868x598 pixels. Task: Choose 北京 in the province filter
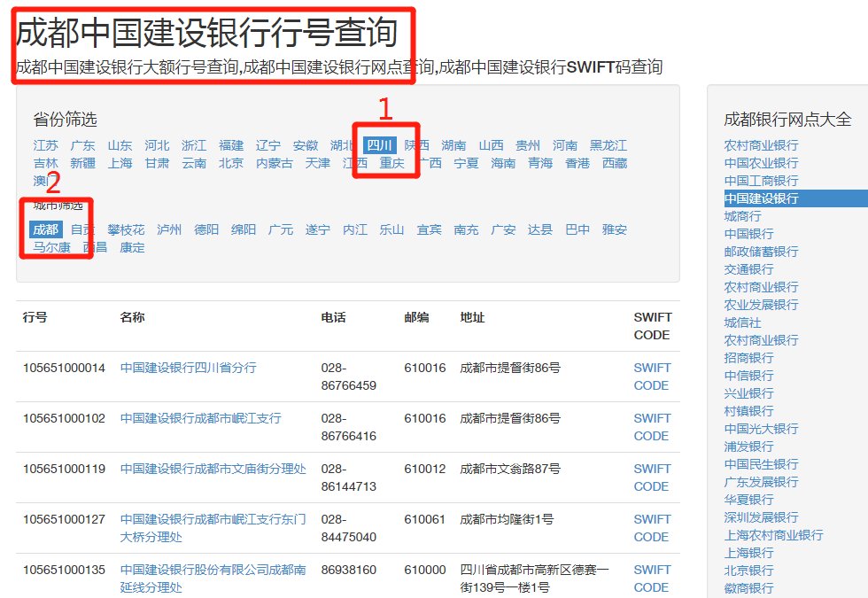point(231,163)
